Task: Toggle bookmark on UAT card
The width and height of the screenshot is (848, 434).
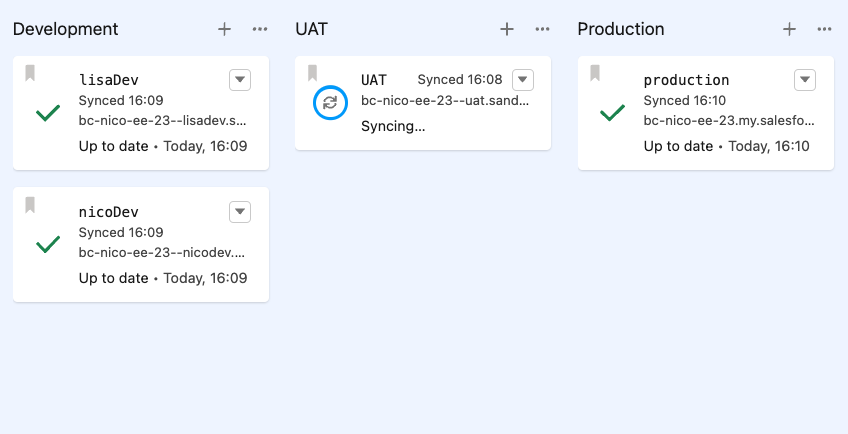Action: coord(313,73)
